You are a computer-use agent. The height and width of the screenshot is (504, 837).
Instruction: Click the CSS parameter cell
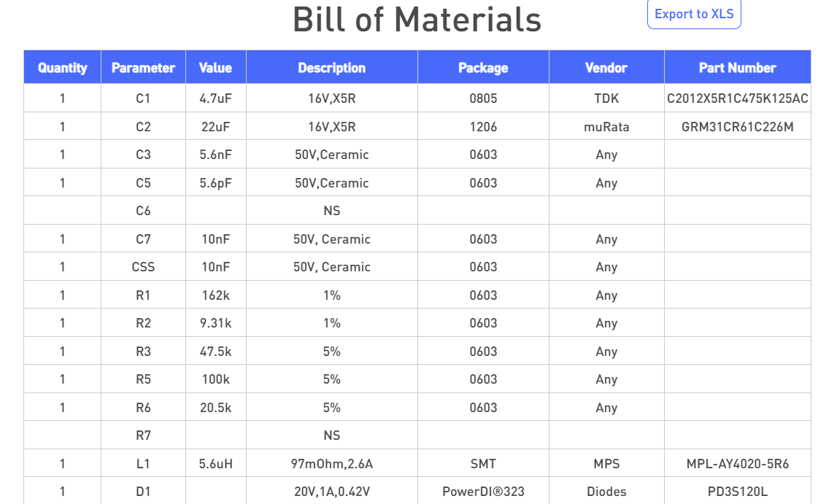tap(143, 267)
